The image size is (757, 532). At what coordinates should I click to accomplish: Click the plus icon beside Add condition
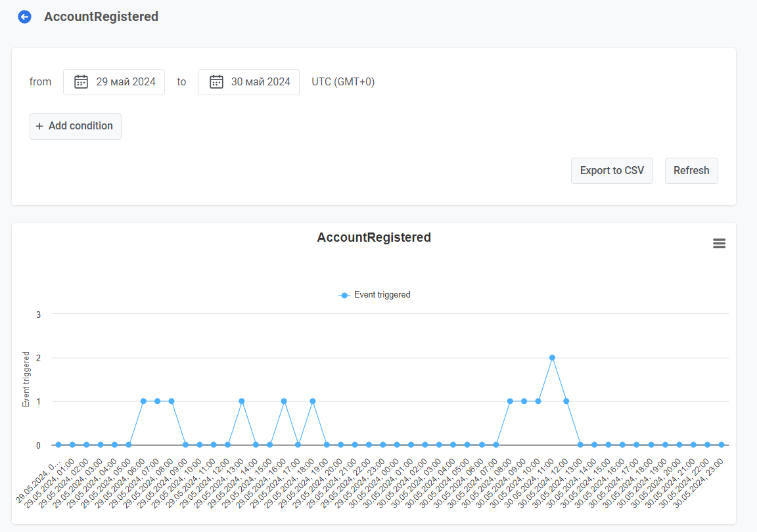point(39,126)
